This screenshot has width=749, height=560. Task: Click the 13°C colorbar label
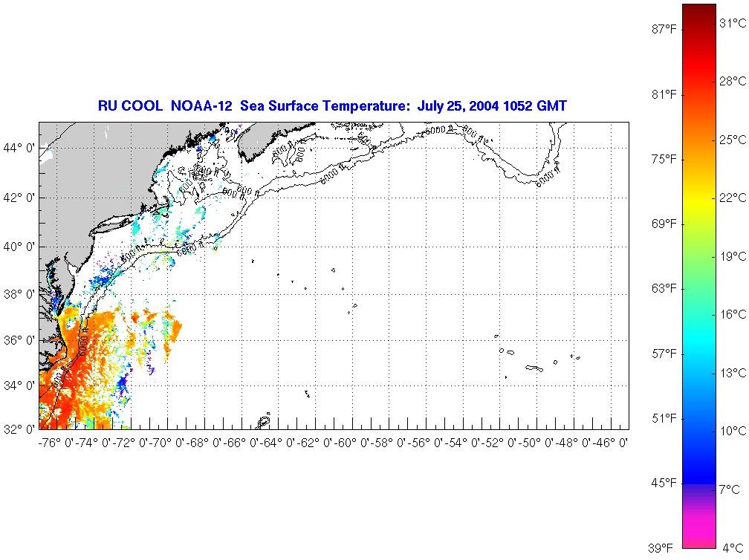point(733,373)
